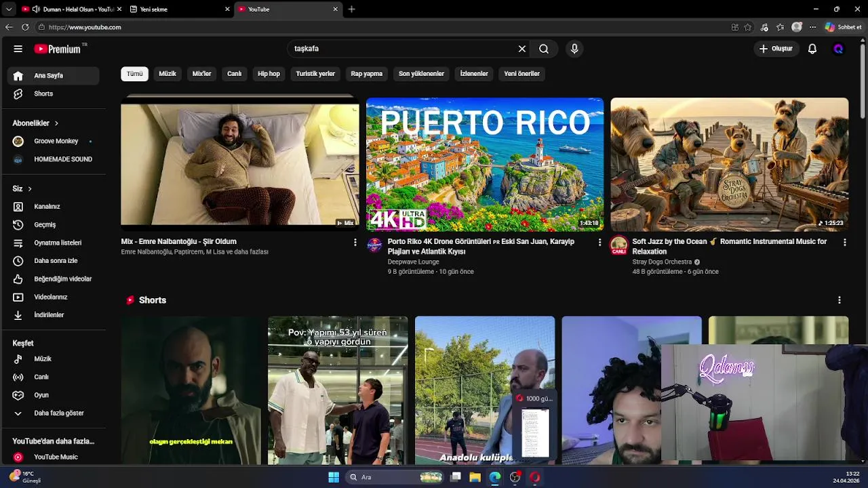Select the Yeni öneriler filter chip
This screenshot has width=868, height=488.
(522, 74)
